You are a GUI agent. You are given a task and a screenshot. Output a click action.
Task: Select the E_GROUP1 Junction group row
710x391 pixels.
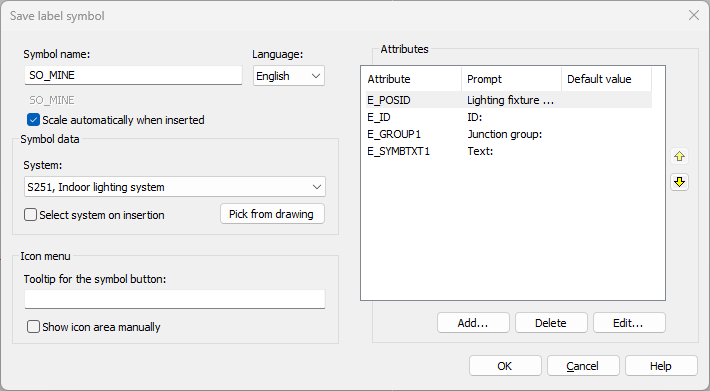509,134
